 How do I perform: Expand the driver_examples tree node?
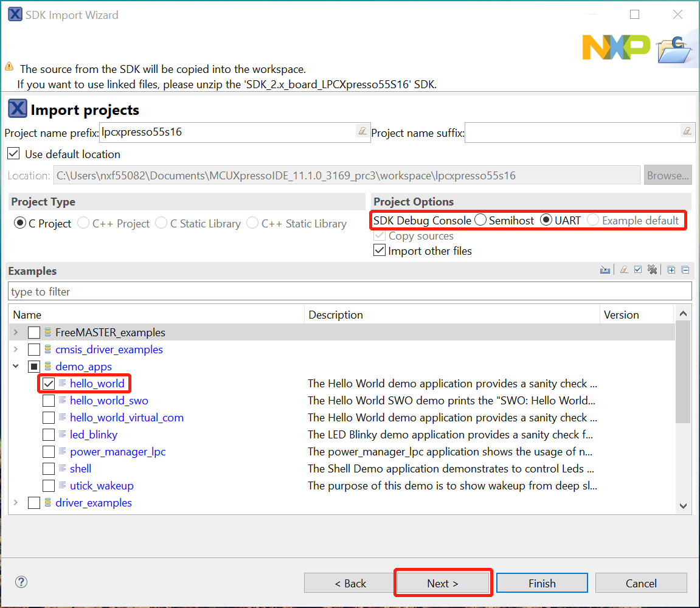click(16, 503)
